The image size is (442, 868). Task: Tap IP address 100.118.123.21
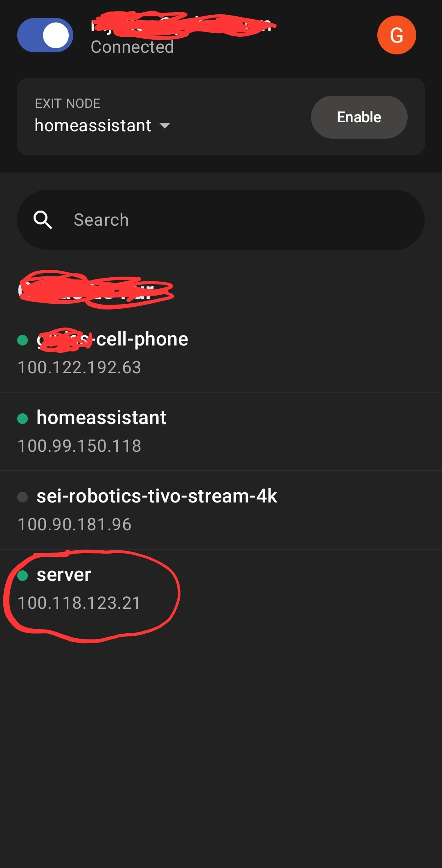coord(79,603)
